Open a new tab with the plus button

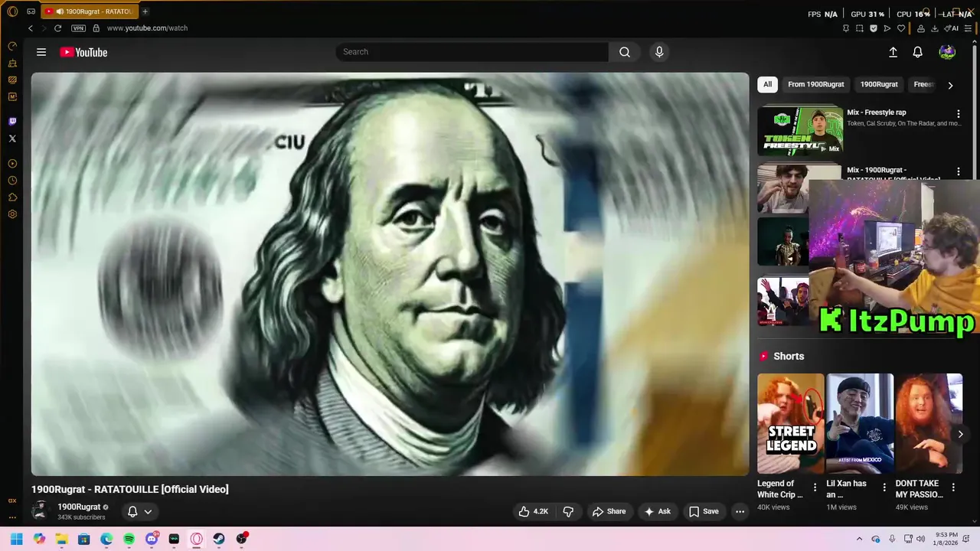click(x=145, y=11)
